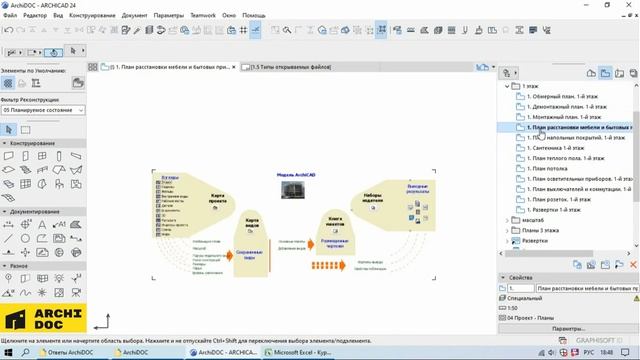
Task: Select the Fill tool
Action: click(x=76, y=224)
